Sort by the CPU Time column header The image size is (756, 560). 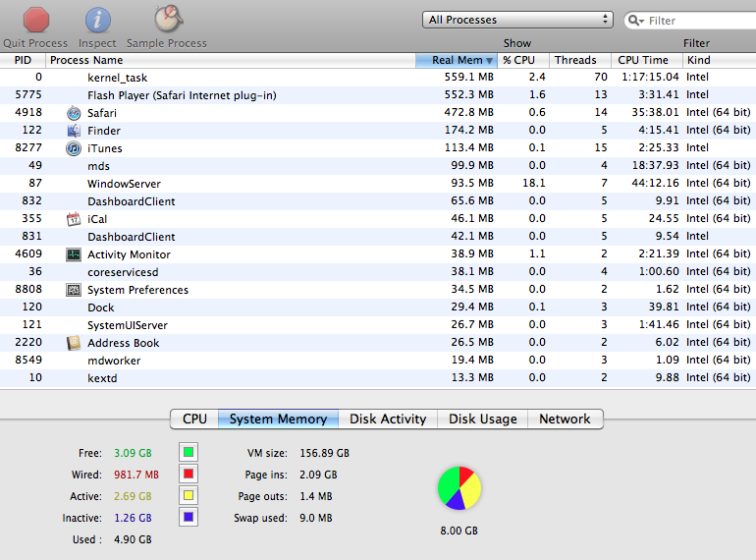(647, 60)
